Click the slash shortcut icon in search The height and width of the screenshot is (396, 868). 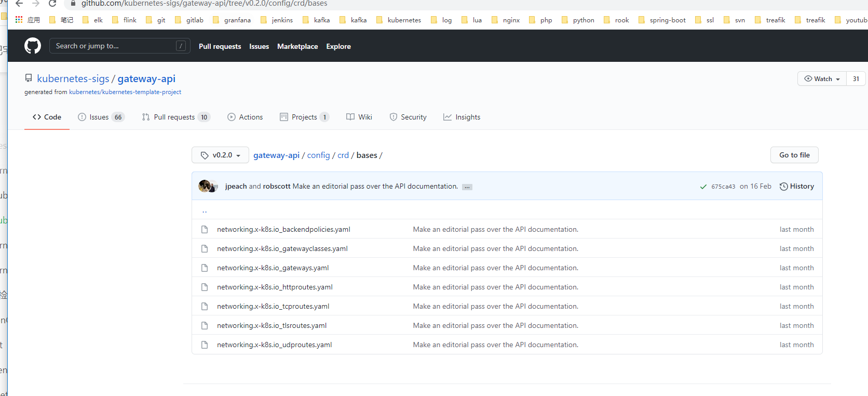click(181, 46)
